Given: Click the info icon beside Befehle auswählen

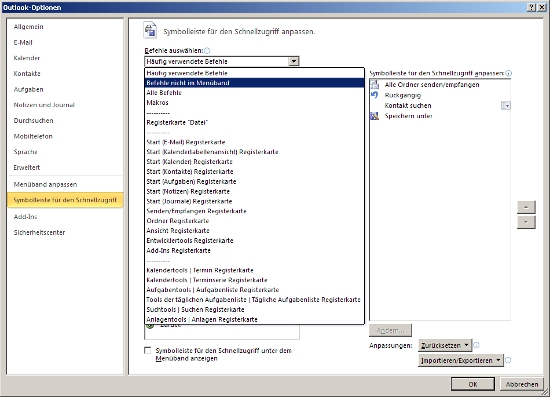Looking at the screenshot, I should pos(207,51).
